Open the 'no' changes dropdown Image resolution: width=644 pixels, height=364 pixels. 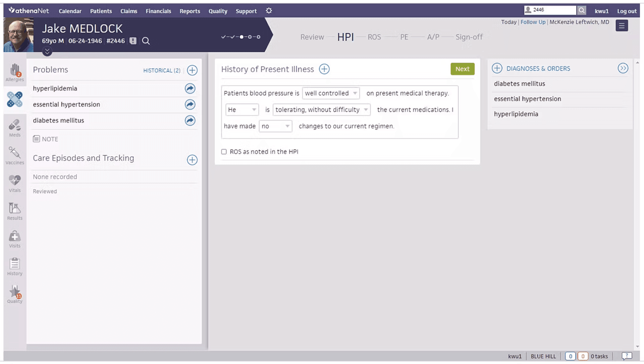pos(275,126)
